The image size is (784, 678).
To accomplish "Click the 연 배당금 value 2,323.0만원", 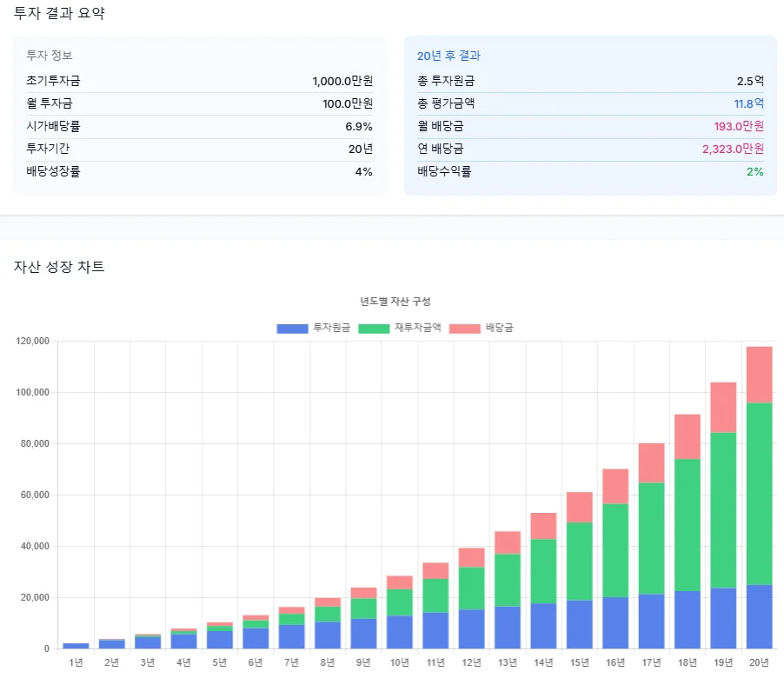I will click(733, 149).
